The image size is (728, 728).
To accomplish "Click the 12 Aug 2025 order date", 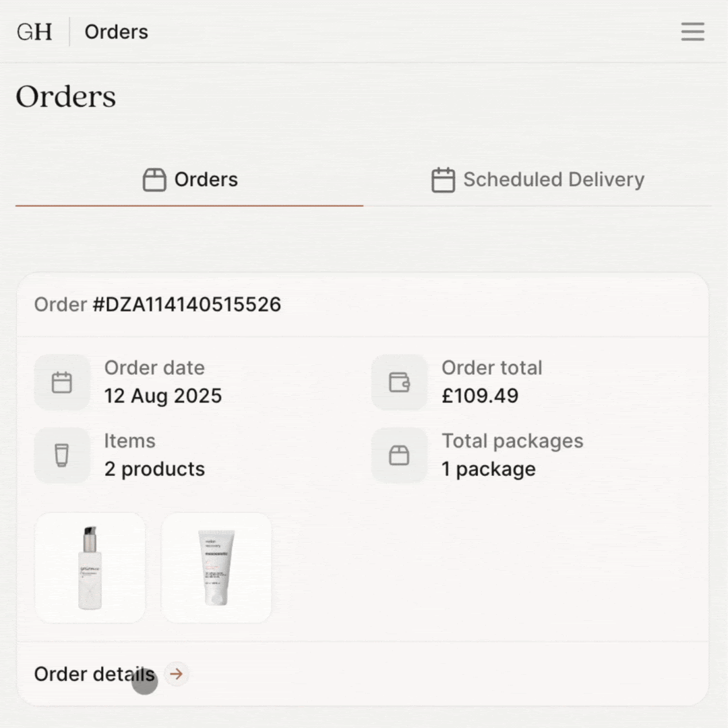I will coord(163,396).
